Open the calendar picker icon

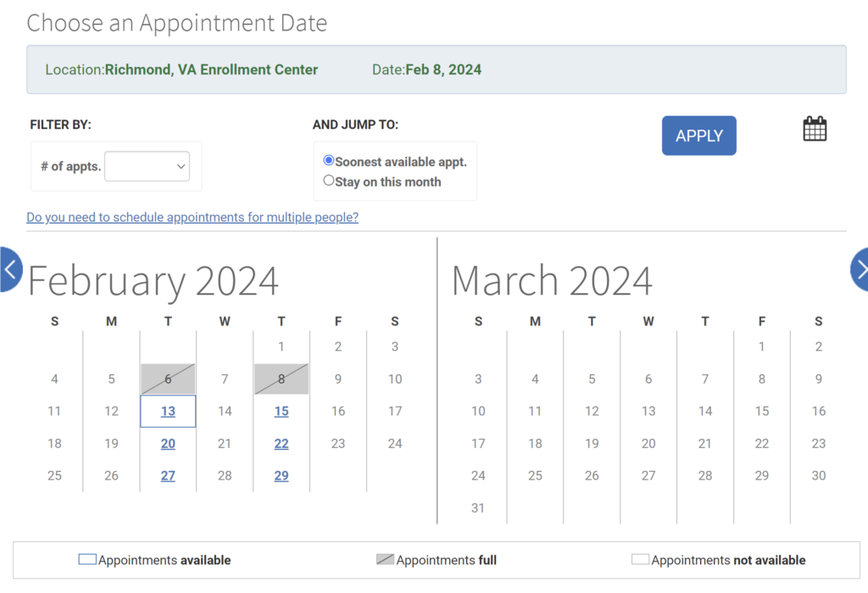point(815,129)
